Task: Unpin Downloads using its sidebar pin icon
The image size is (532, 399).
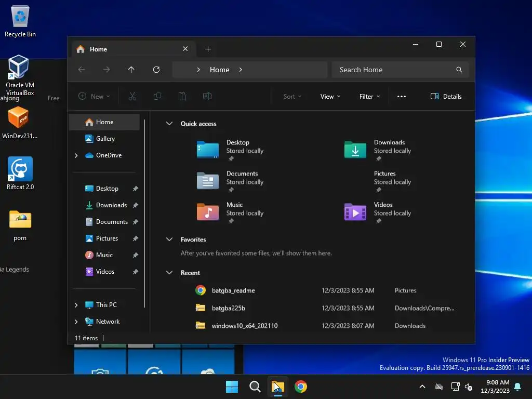Action: click(x=136, y=205)
